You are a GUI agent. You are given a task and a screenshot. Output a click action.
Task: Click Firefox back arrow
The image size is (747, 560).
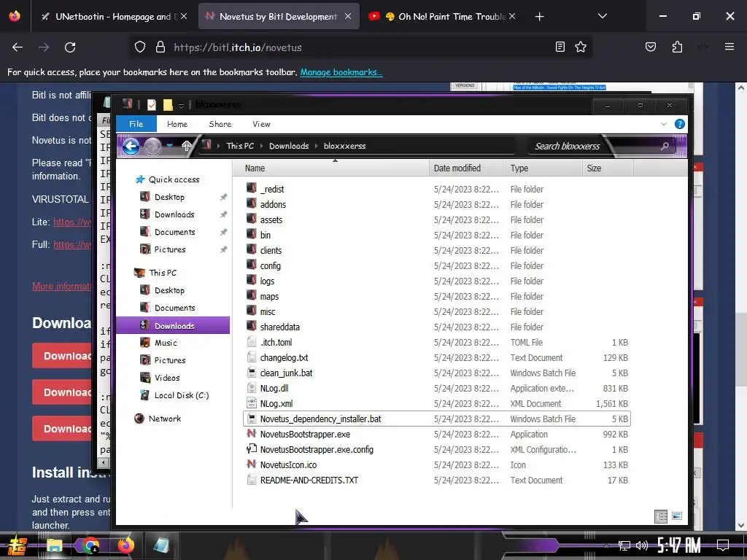(18, 47)
